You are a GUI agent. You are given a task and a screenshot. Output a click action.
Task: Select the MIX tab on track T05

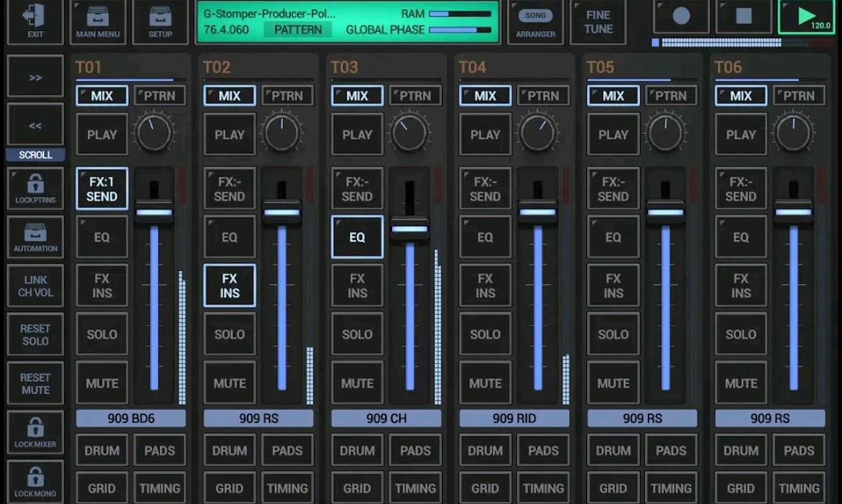click(x=613, y=95)
